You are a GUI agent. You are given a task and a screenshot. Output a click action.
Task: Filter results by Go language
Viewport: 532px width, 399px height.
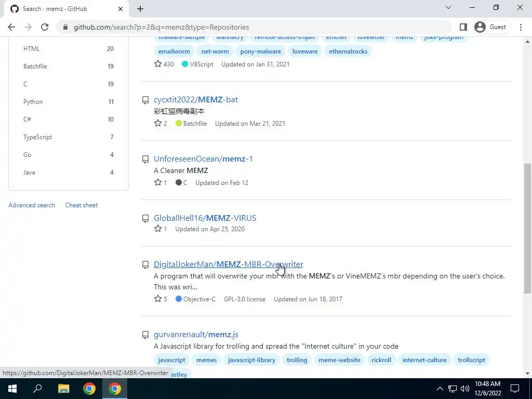[x=68, y=155]
